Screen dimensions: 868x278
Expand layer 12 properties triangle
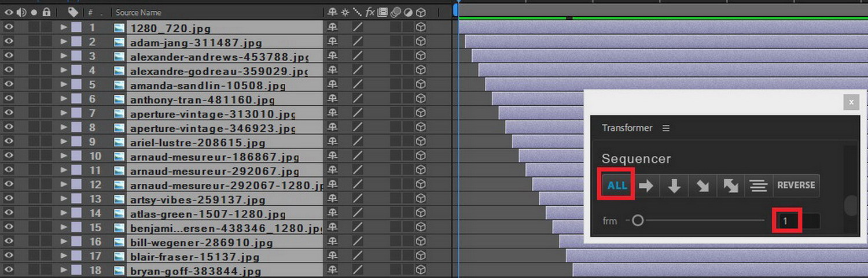(64, 184)
